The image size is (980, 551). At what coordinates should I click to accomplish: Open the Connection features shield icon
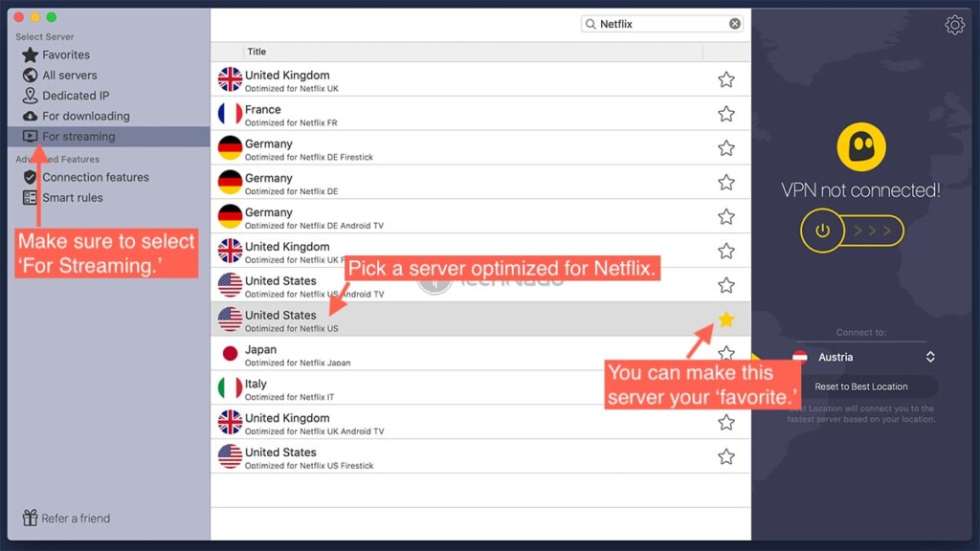(x=30, y=177)
